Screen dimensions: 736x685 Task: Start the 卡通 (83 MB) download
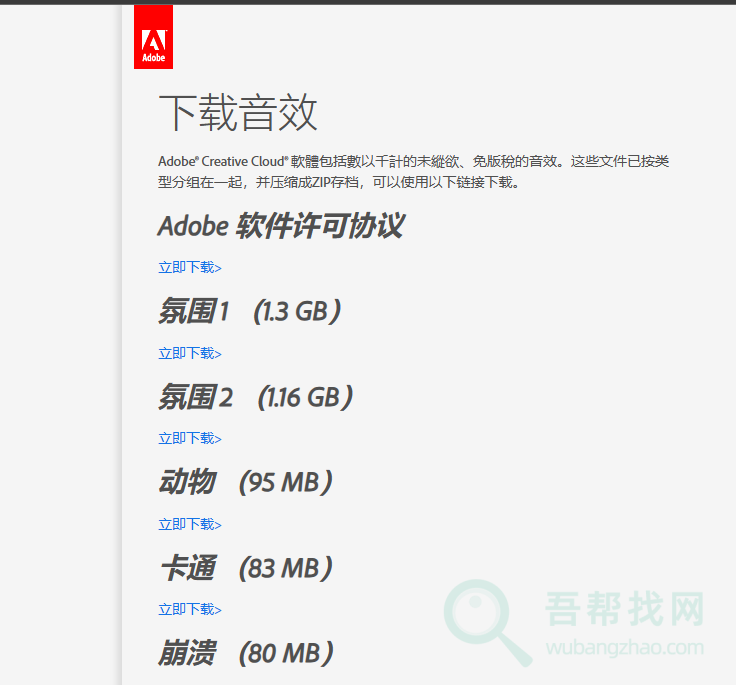click(189, 609)
